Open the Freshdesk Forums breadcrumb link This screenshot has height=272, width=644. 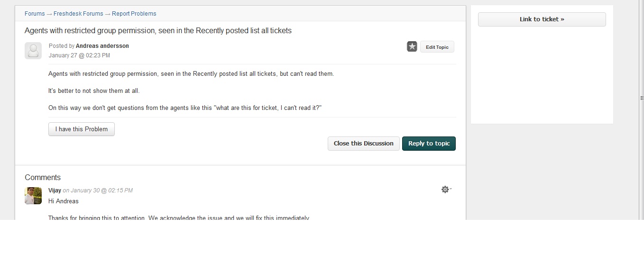(78, 14)
